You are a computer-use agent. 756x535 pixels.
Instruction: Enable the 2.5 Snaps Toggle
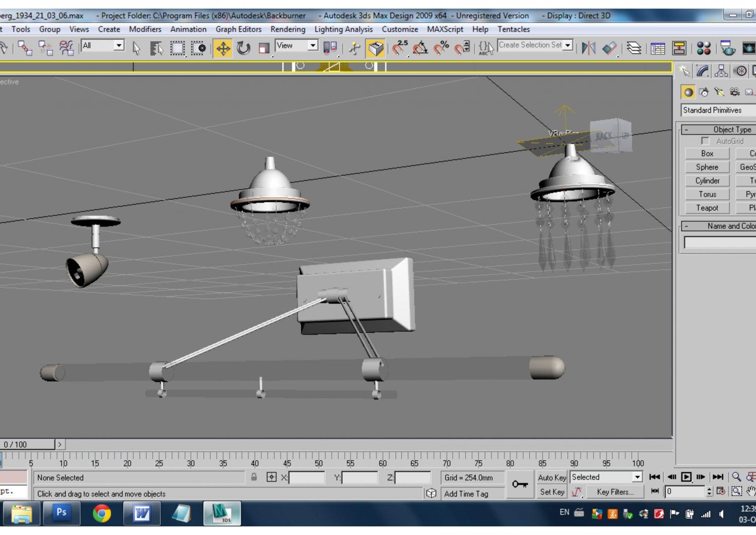coord(400,48)
